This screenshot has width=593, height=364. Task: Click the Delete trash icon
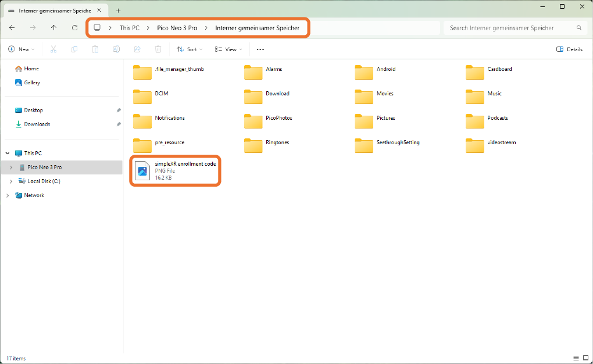pos(158,49)
